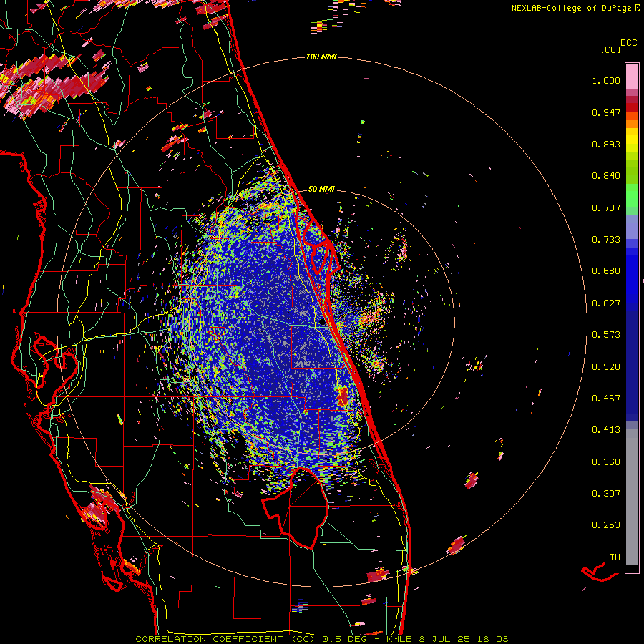The height and width of the screenshot is (644, 644).
Task: Click the 8 JUL 25 date text
Action: 444,639
